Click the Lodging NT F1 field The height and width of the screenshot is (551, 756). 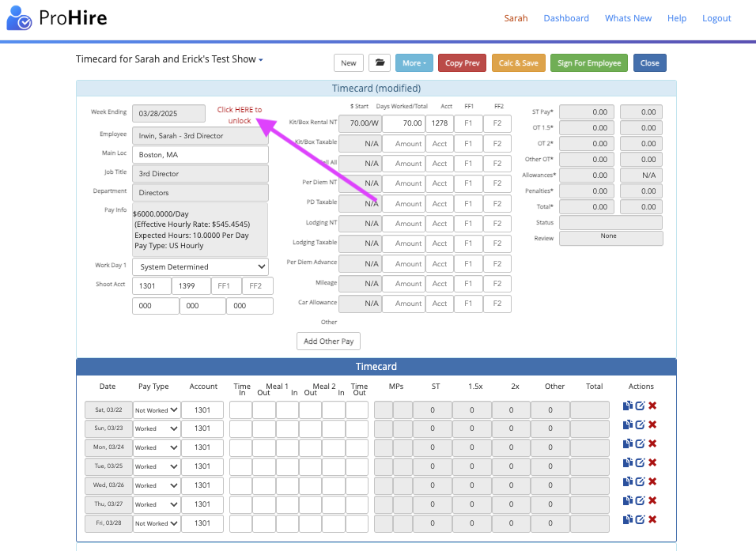click(x=468, y=224)
